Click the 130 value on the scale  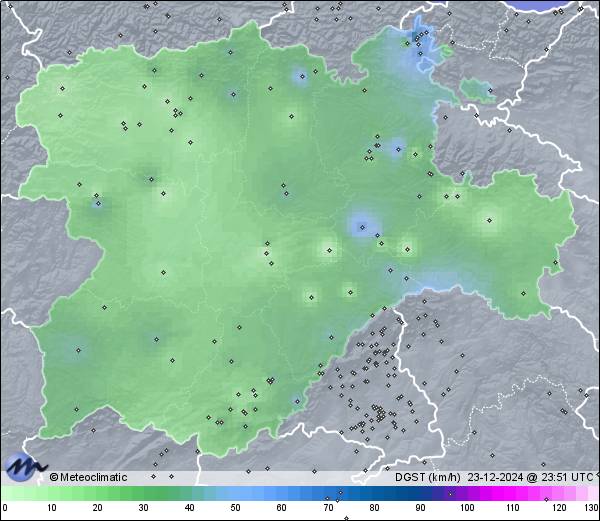592,508
